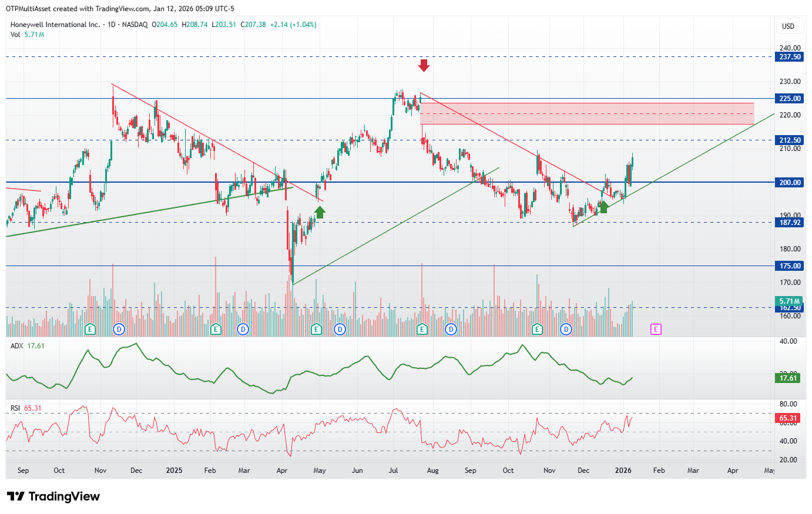This screenshot has width=812, height=514.
Task: Select the ADX indicator label
Action: pyautogui.click(x=16, y=346)
